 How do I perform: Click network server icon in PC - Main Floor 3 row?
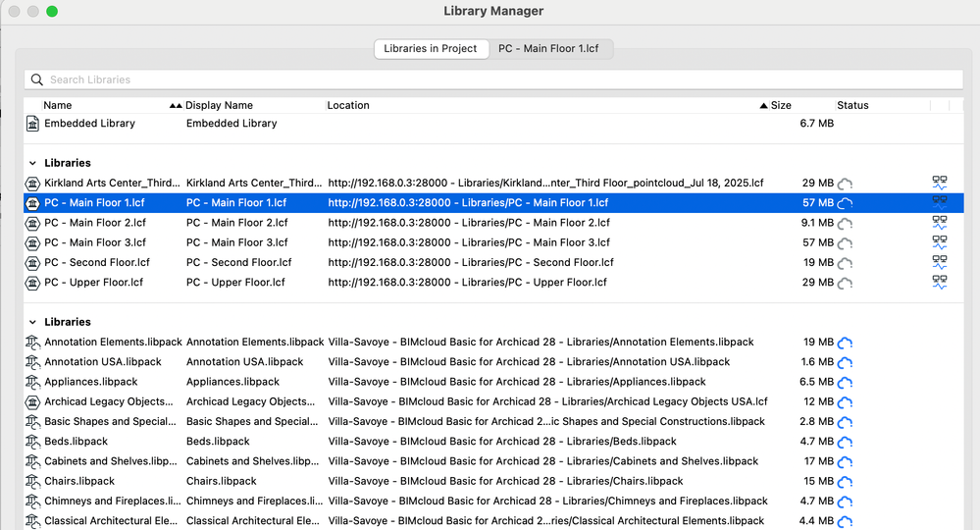click(x=940, y=241)
